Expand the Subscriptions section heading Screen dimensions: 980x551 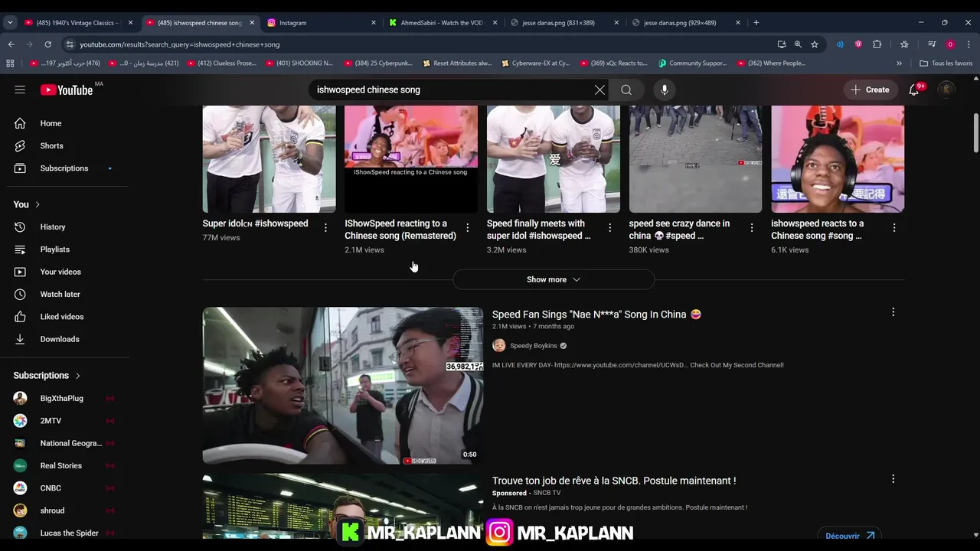(x=47, y=376)
